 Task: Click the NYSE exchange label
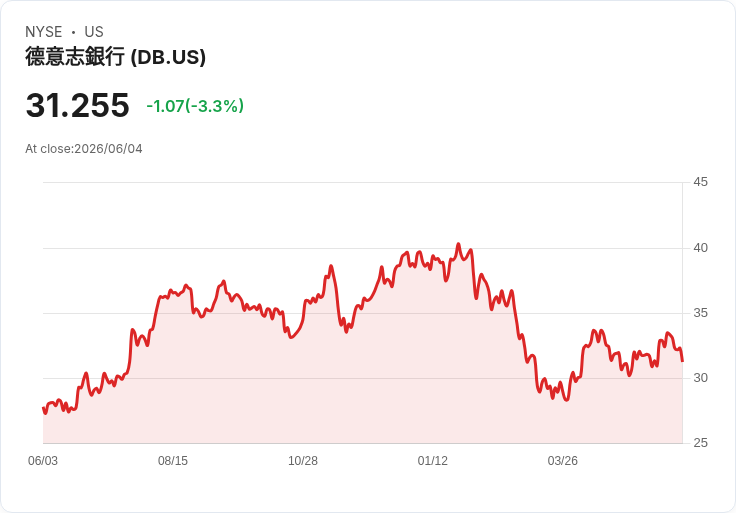click(44, 32)
